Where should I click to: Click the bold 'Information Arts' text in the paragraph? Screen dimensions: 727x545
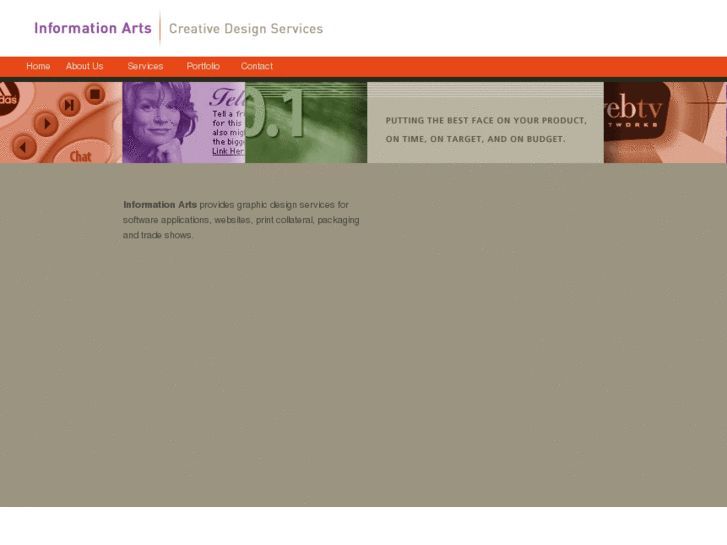click(160, 205)
